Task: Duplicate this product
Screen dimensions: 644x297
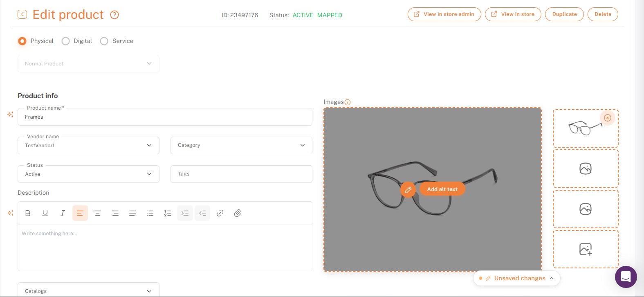Action: pos(564,14)
